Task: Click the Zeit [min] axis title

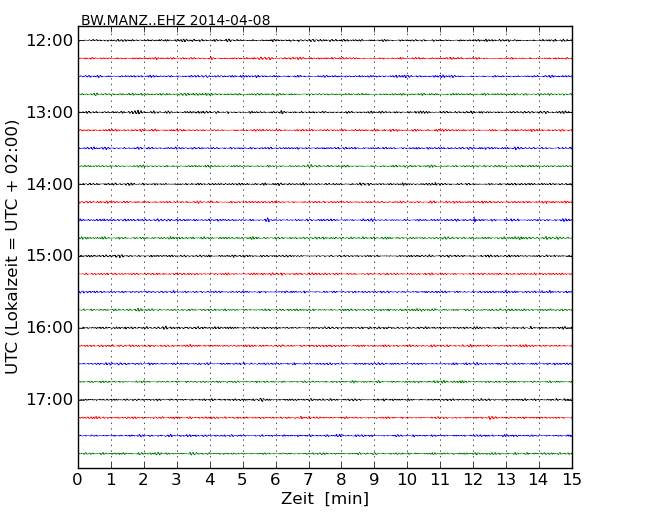Action: click(325, 498)
